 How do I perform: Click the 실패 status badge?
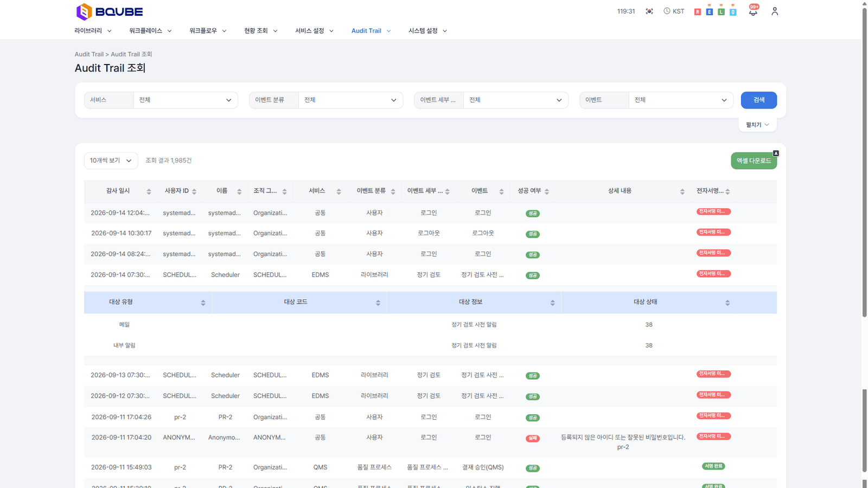point(533,438)
